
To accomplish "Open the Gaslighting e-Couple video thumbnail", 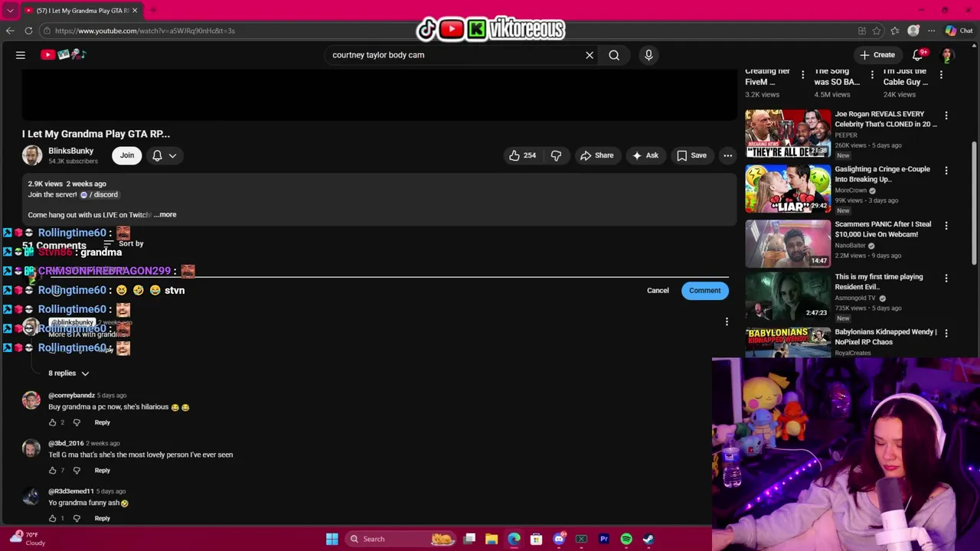I will tap(788, 188).
